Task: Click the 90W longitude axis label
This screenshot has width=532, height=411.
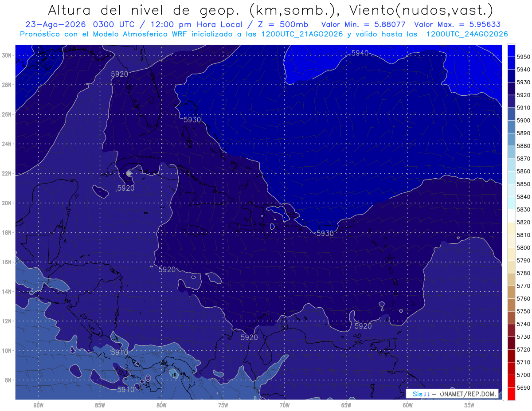Action: point(39,405)
